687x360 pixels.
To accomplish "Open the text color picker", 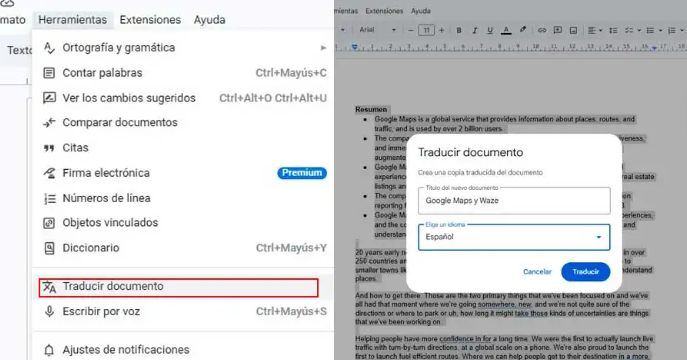I will coord(506,30).
